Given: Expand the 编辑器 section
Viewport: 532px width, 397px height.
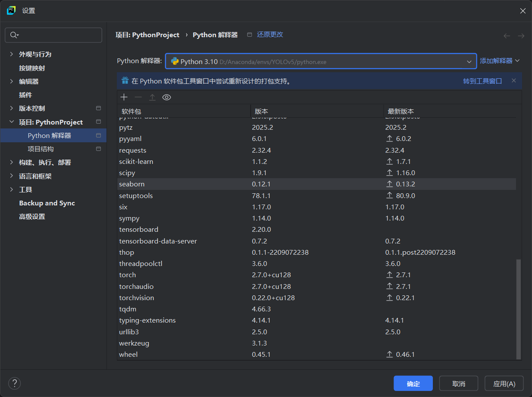Looking at the screenshot, I should coord(12,81).
